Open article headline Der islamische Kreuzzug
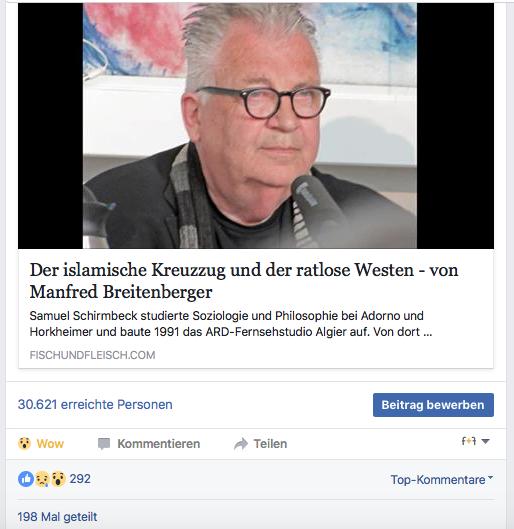 pyautogui.click(x=244, y=281)
